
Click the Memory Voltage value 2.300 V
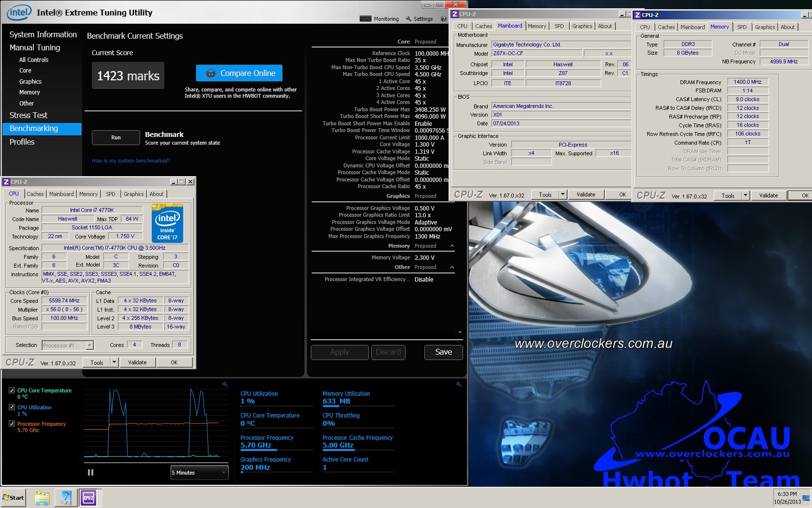coord(424,258)
